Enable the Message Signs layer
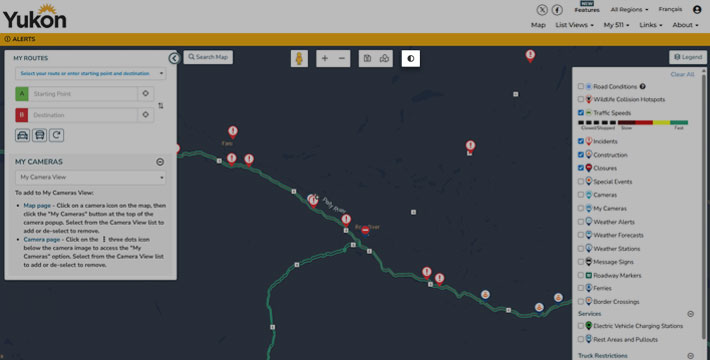The height and width of the screenshot is (360, 710). (x=580, y=261)
